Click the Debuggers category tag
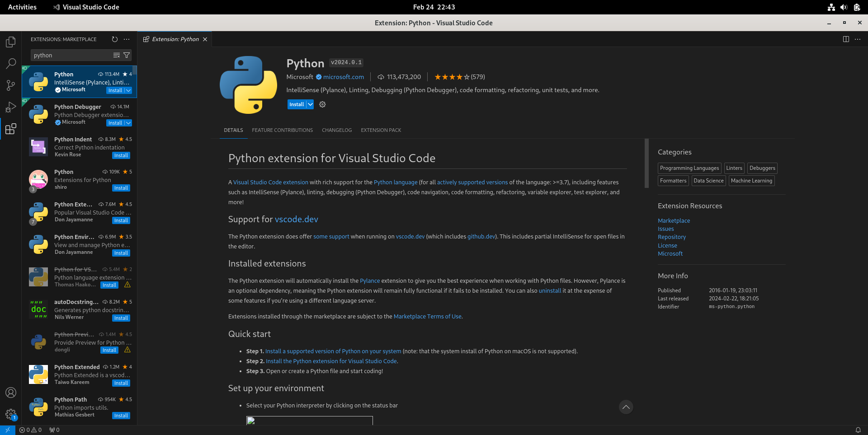Image resolution: width=868 pixels, height=435 pixels. (x=762, y=168)
